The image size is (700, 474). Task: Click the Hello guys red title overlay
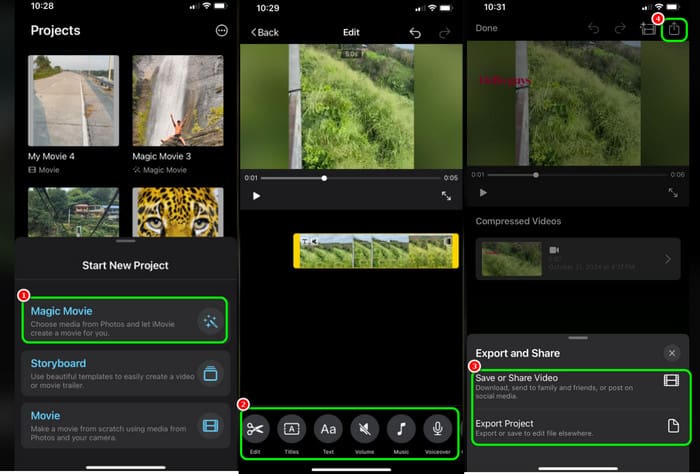505,81
